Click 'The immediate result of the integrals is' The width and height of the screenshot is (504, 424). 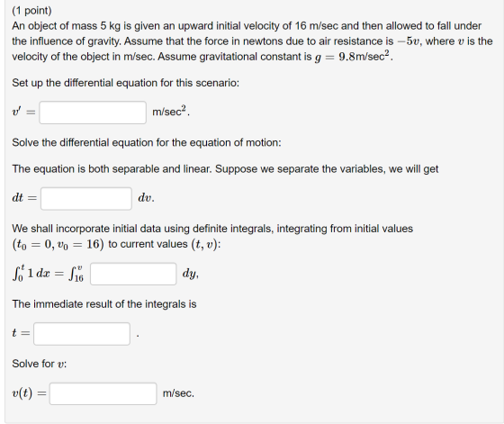tap(104, 304)
